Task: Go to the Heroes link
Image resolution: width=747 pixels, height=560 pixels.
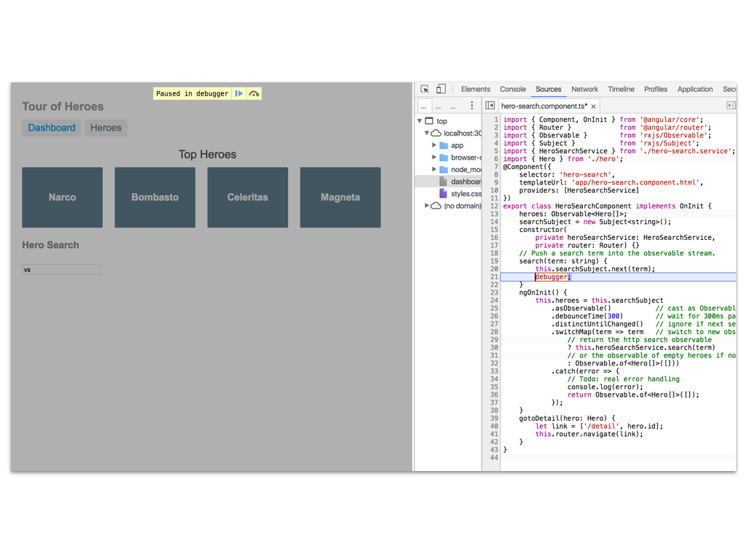Action: [106, 128]
